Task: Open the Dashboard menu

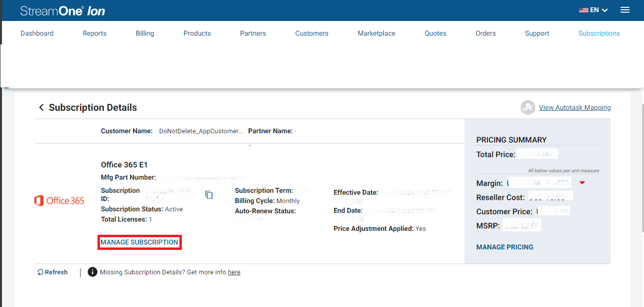Action: tap(37, 33)
